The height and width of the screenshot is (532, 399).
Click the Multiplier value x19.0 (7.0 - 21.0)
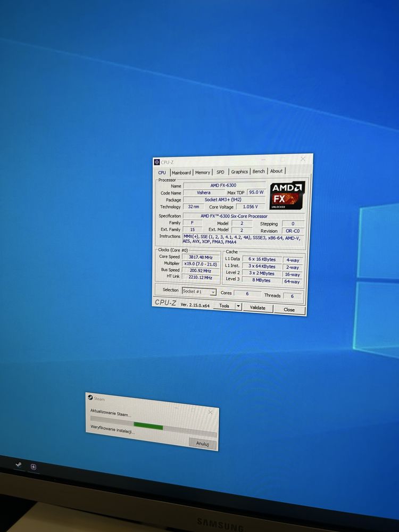pyautogui.click(x=201, y=264)
